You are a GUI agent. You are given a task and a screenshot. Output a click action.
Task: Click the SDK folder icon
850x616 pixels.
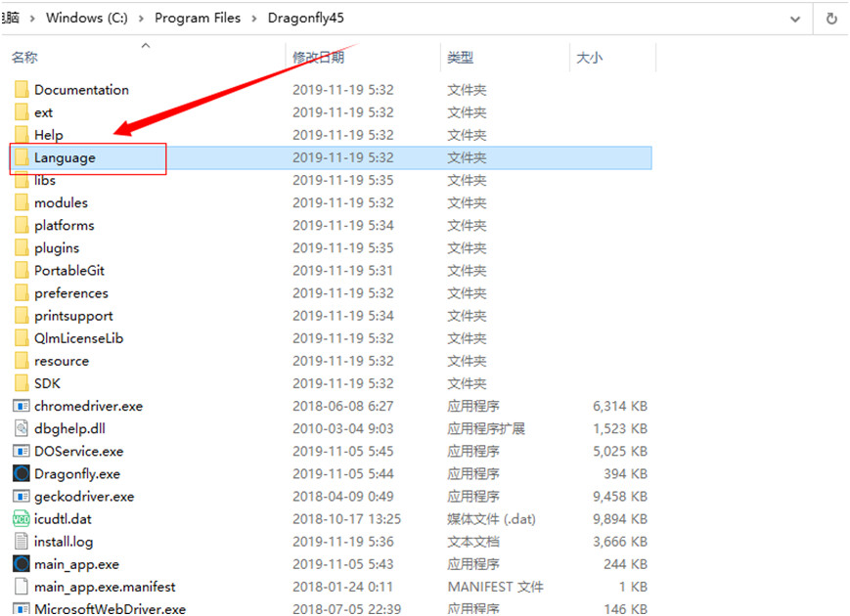pyautogui.click(x=22, y=383)
